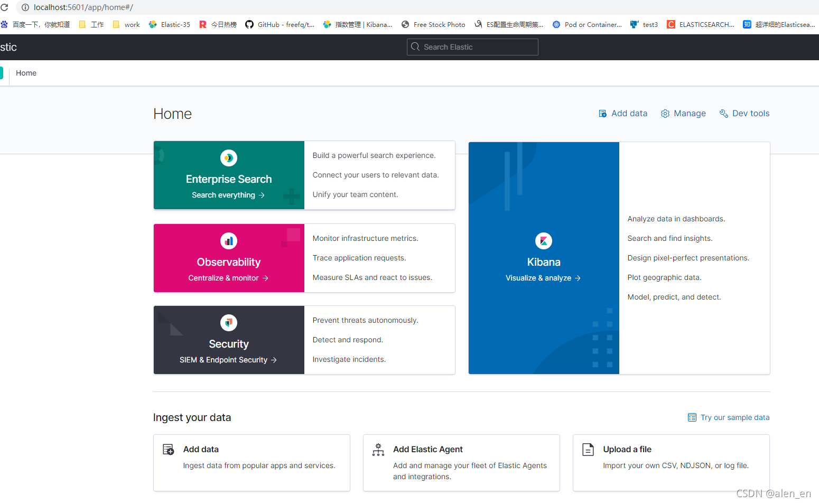Open the Add Elastic Agent card title

click(x=428, y=450)
